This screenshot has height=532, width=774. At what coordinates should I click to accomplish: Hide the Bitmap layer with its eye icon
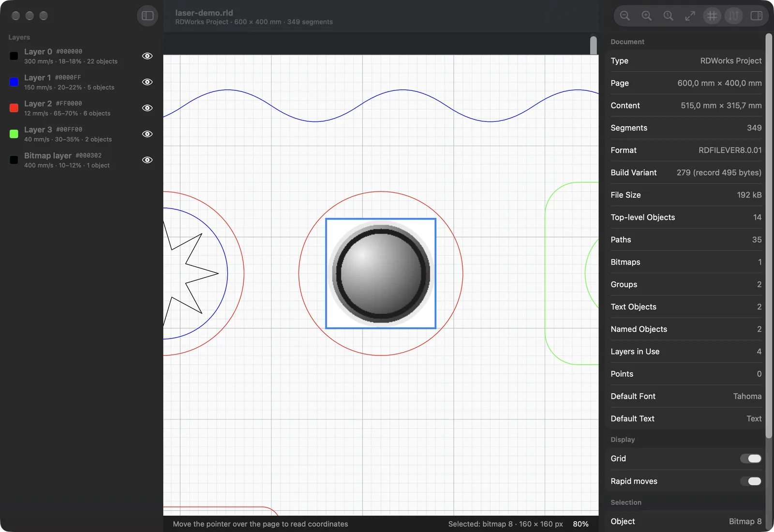[x=148, y=160]
